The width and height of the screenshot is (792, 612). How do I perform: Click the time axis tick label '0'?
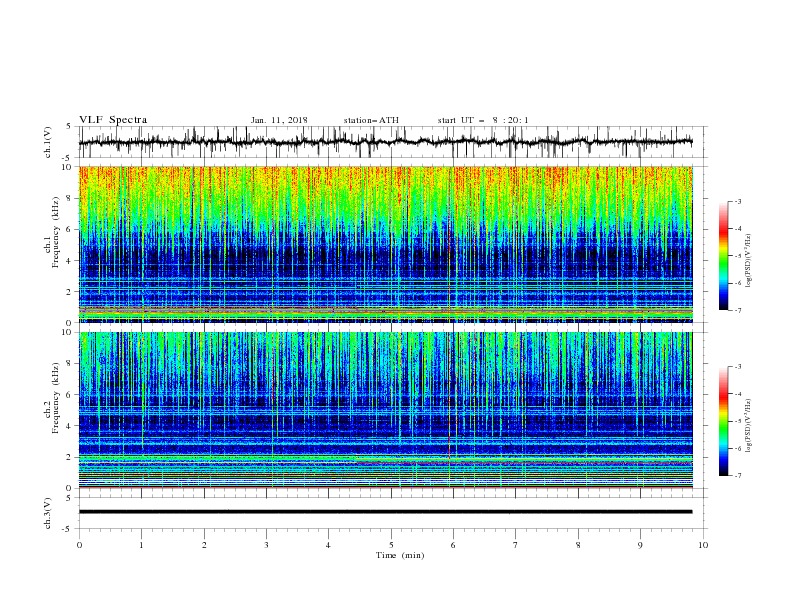79,545
